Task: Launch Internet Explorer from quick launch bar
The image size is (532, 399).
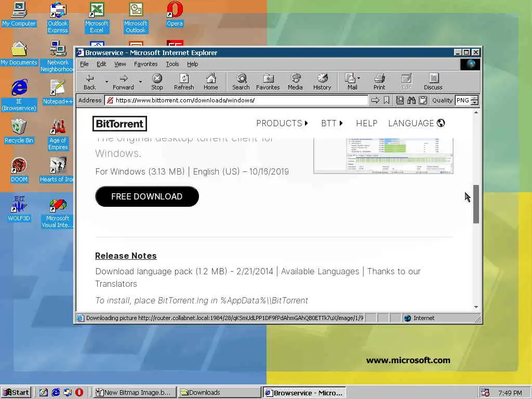Action: click(x=56, y=393)
